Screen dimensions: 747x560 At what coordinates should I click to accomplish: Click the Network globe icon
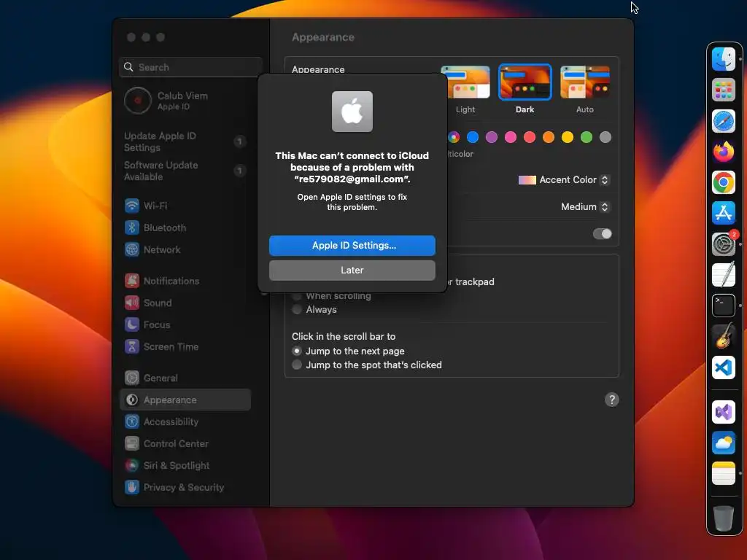[132, 249]
